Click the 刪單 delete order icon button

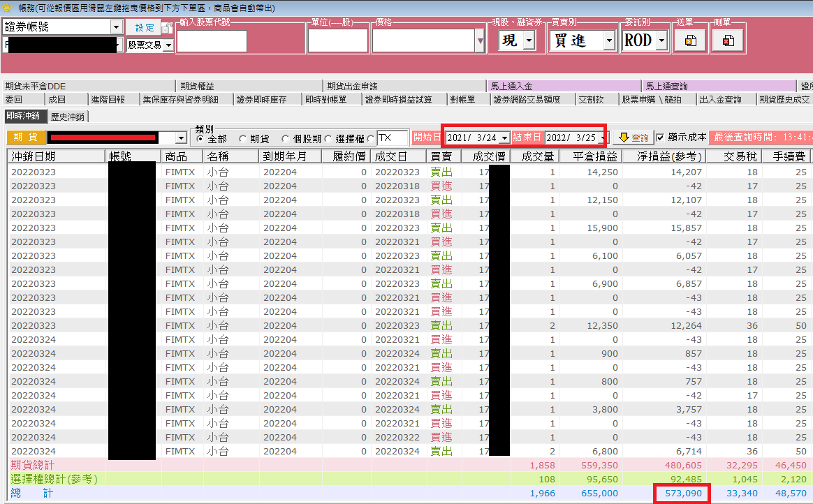click(x=728, y=40)
